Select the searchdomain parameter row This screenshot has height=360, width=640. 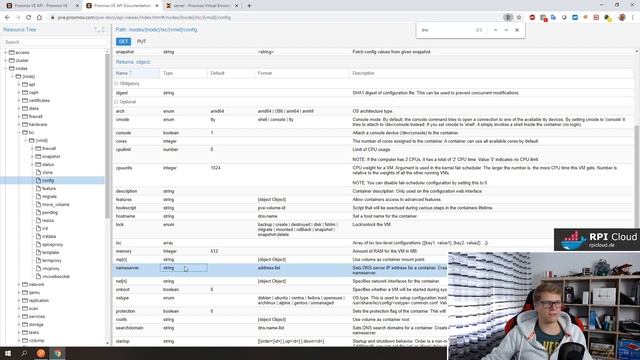click(x=280, y=330)
